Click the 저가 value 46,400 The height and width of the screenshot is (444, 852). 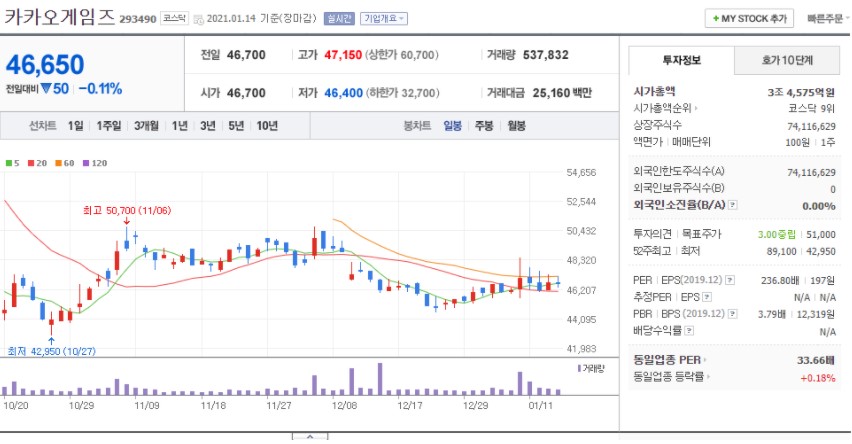point(343,93)
